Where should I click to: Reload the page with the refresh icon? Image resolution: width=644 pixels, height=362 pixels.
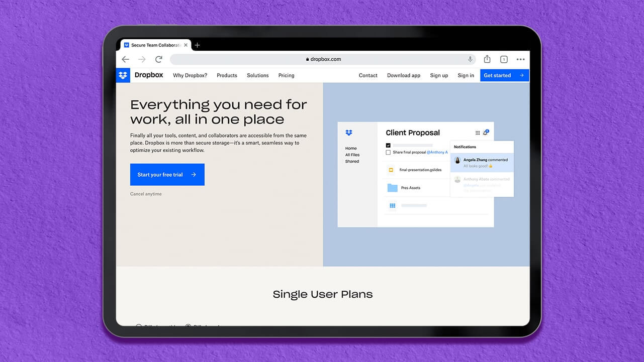[x=159, y=59]
